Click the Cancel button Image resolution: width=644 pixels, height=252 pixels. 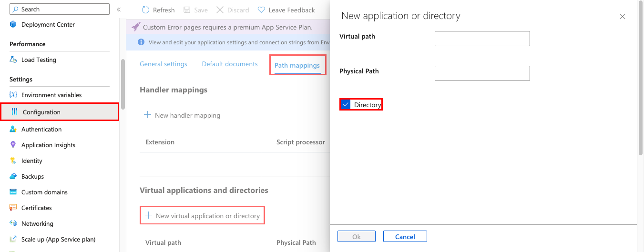pos(405,237)
